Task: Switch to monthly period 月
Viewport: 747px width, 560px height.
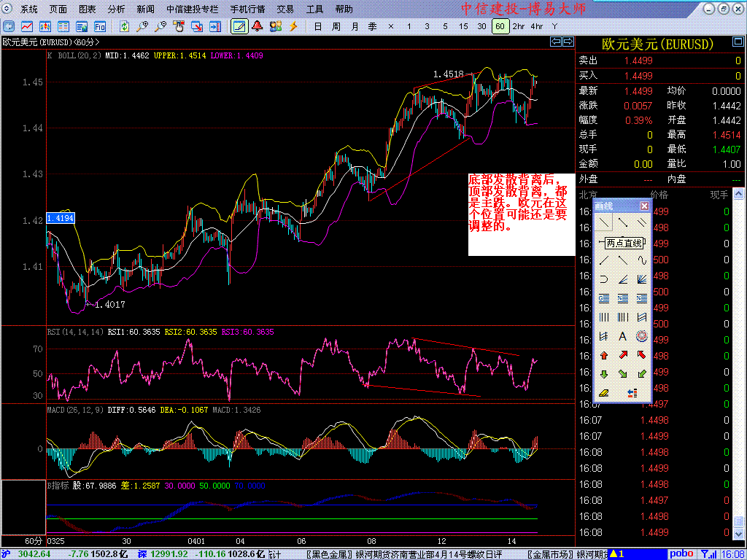Action: [355, 27]
